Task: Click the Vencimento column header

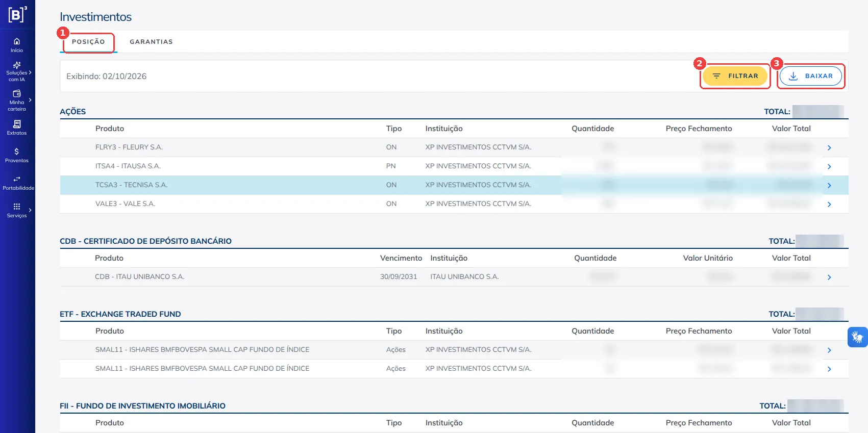Action: coord(401,258)
